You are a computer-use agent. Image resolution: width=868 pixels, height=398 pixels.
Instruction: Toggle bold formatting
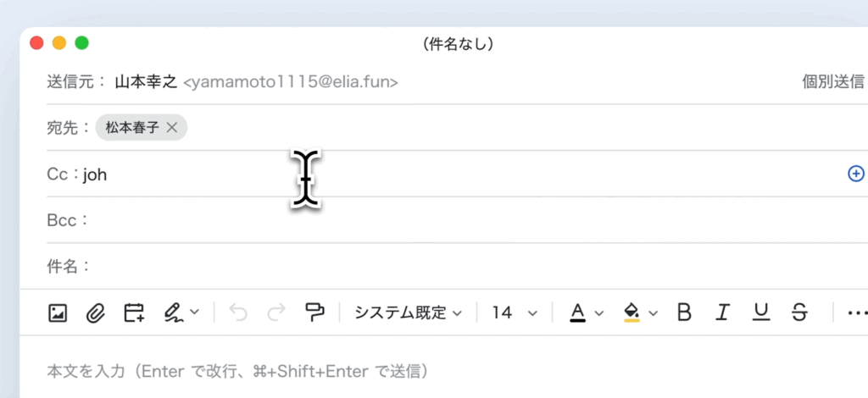(684, 312)
